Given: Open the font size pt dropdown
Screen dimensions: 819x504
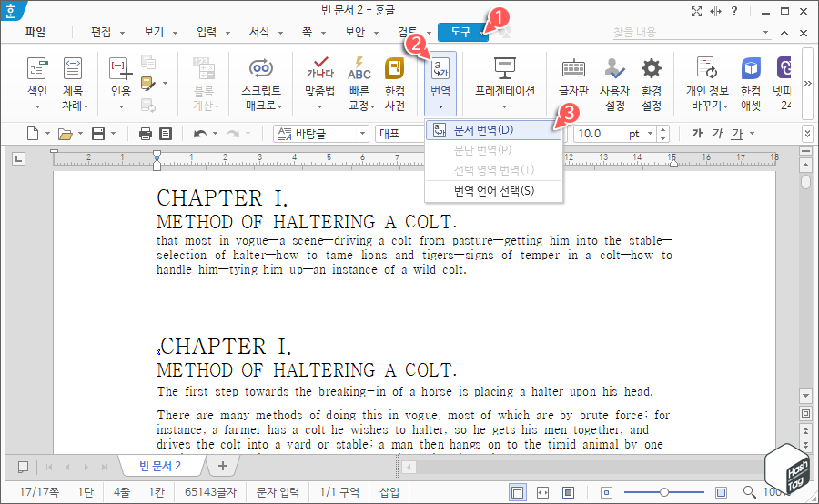Looking at the screenshot, I should tap(651, 134).
